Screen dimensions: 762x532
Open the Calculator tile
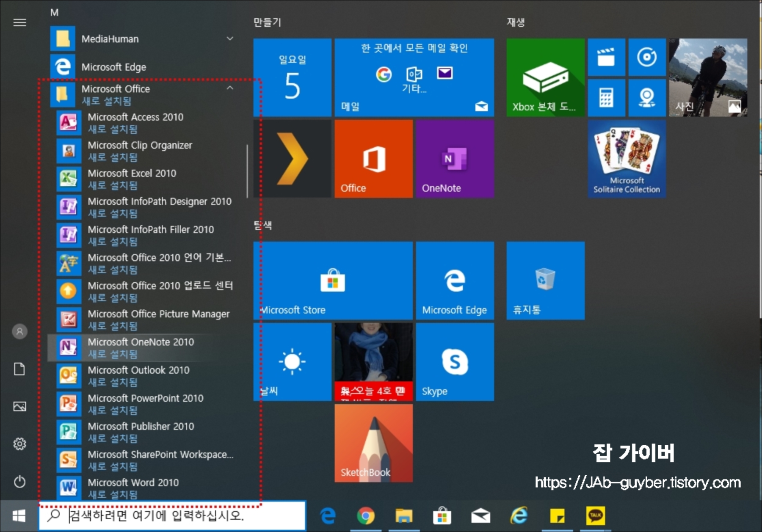[x=606, y=98]
